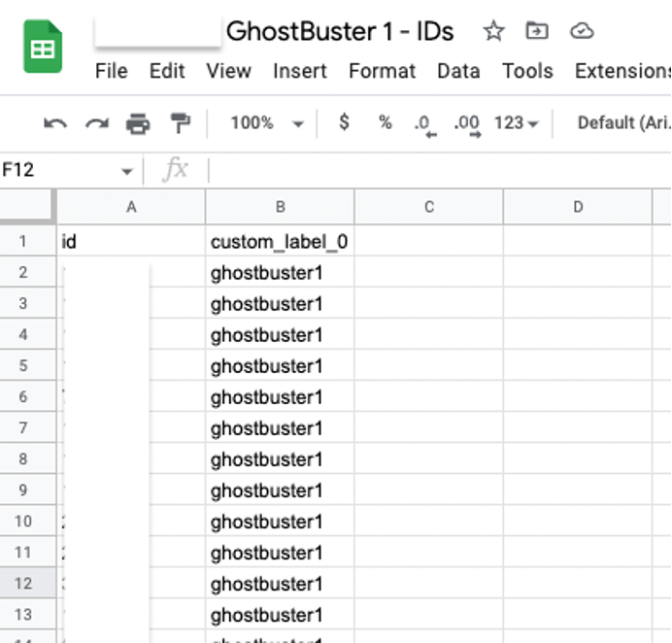Open the File menu
Viewport: 672px width, 643px height.
[x=112, y=71]
